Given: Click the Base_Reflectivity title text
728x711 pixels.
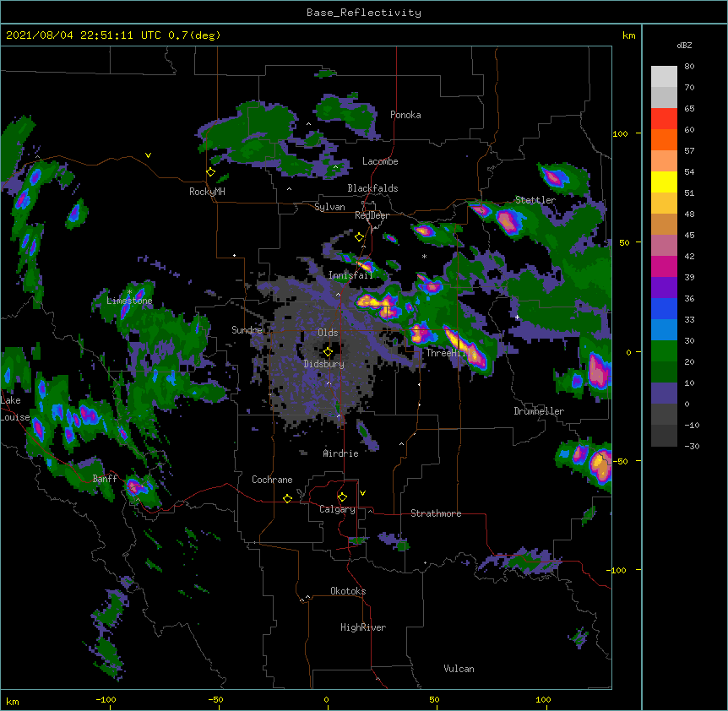Looking at the screenshot, I should tap(364, 13).
